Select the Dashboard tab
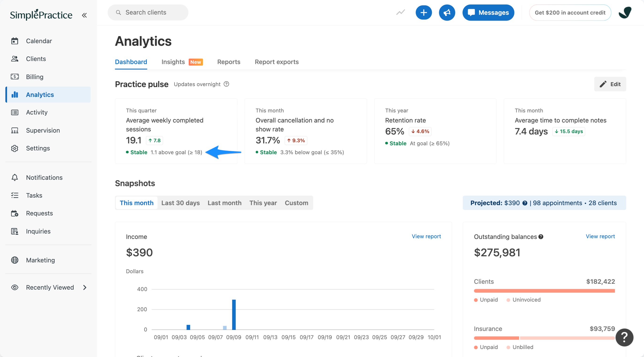 point(131,62)
